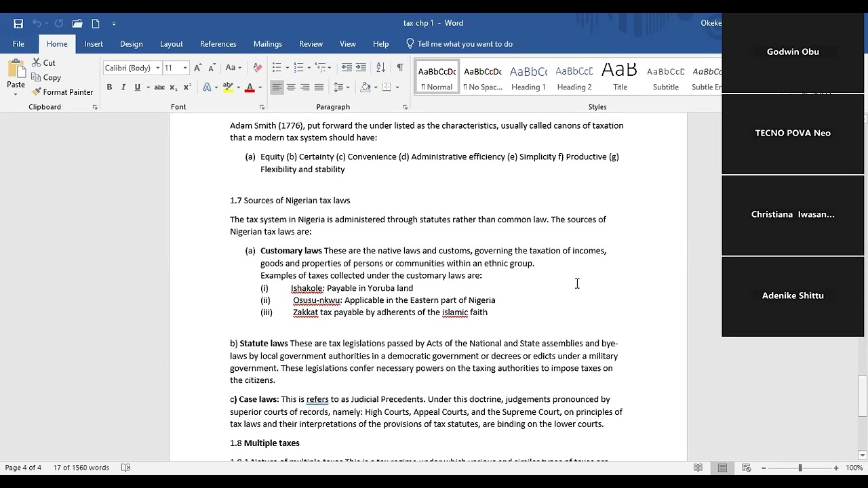Screen dimensions: 868x488
Task: Increase font size with the Grow Font icon
Action: pyautogui.click(x=197, y=68)
